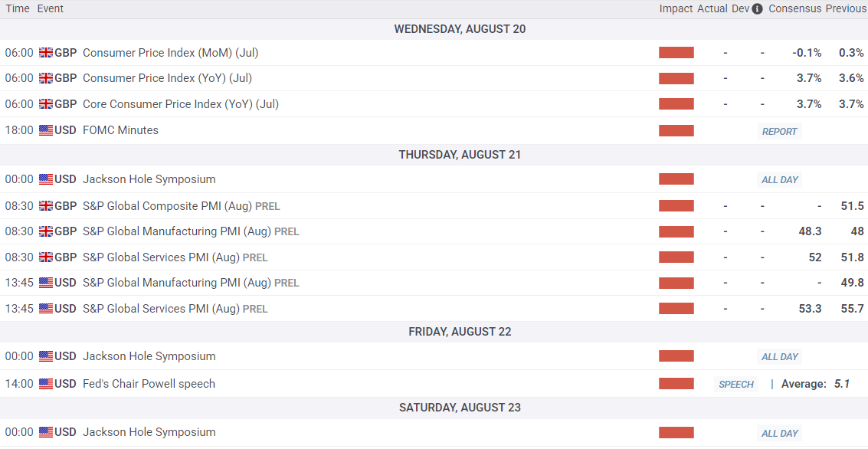868x449 pixels.
Task: Click the US flag on Saturday's Jackson Hole Symposium
Action: [46, 432]
